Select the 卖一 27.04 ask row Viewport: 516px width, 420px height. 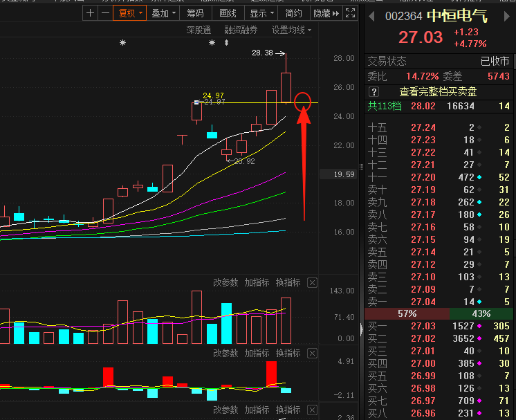coord(439,302)
